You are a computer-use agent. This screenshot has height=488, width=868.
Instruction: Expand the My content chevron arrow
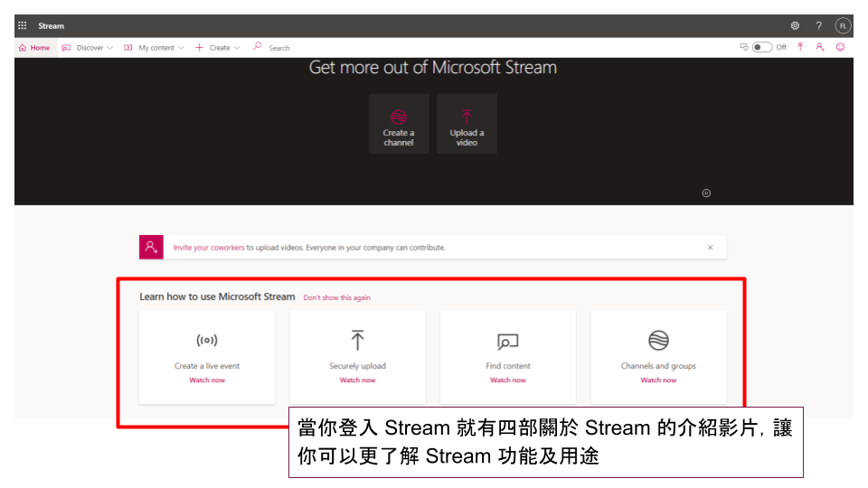point(181,48)
